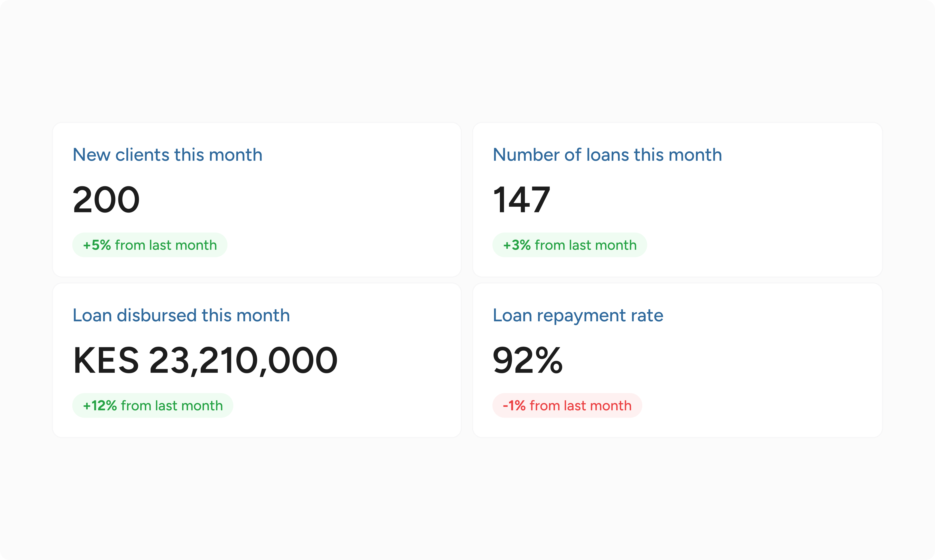The width and height of the screenshot is (935, 560).
Task: Click the red -1% from last month badge
Action: [567, 406]
